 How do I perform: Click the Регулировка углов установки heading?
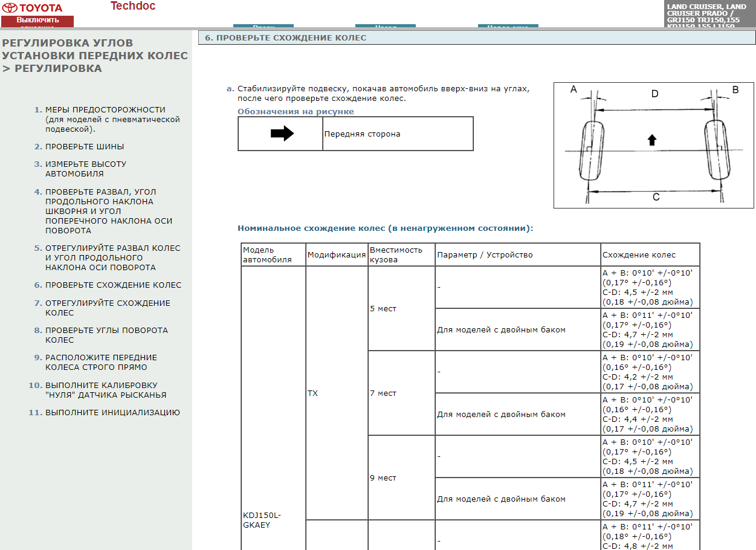95,56
